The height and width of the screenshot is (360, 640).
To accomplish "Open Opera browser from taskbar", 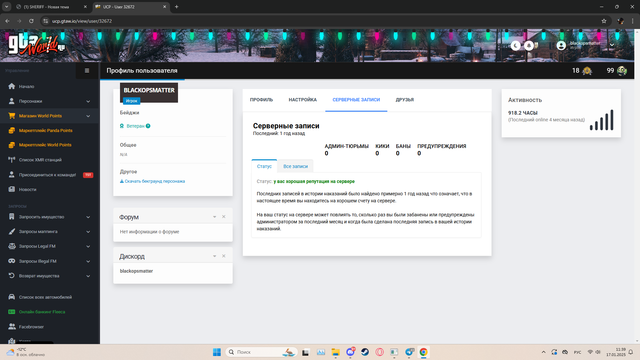I will (x=380, y=352).
